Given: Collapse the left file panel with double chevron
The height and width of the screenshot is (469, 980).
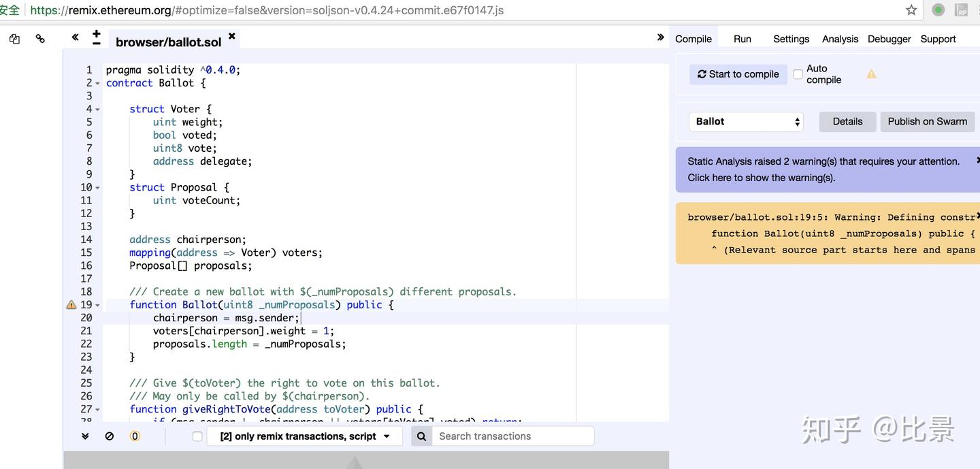Looking at the screenshot, I should tap(75, 37).
